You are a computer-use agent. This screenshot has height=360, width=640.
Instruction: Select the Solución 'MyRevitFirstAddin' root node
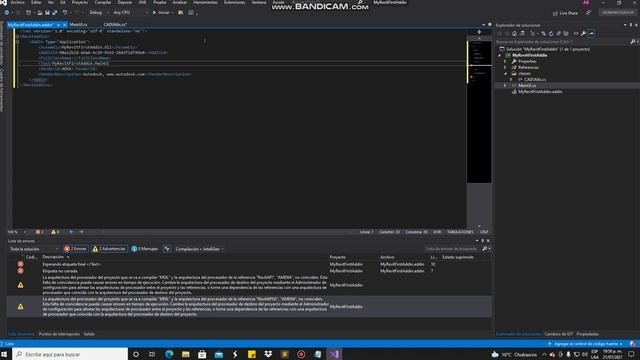[548, 49]
